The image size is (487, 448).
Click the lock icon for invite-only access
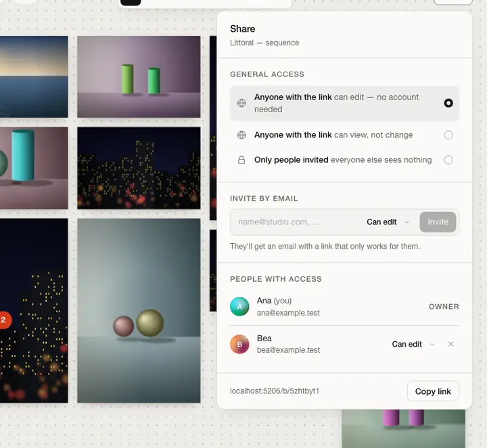241,160
